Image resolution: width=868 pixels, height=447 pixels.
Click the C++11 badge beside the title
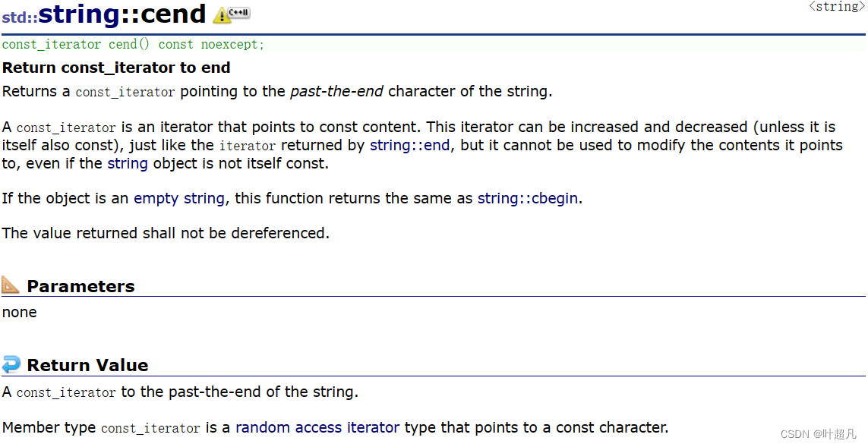tap(238, 13)
